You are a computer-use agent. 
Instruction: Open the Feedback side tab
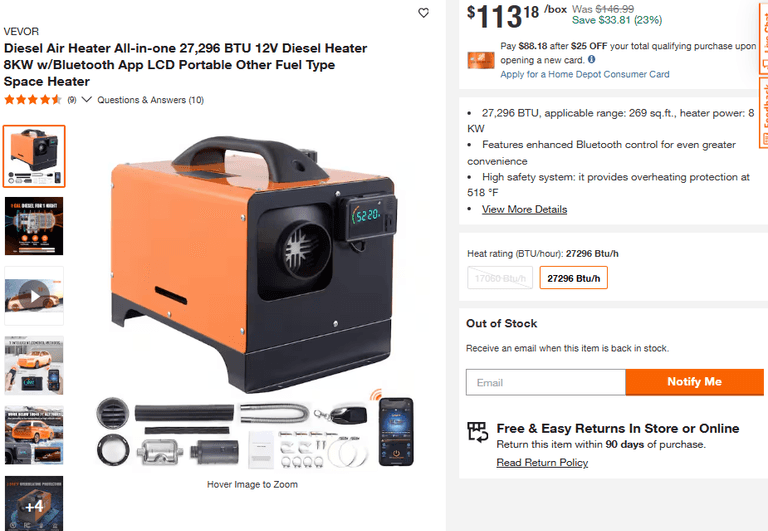point(764,113)
